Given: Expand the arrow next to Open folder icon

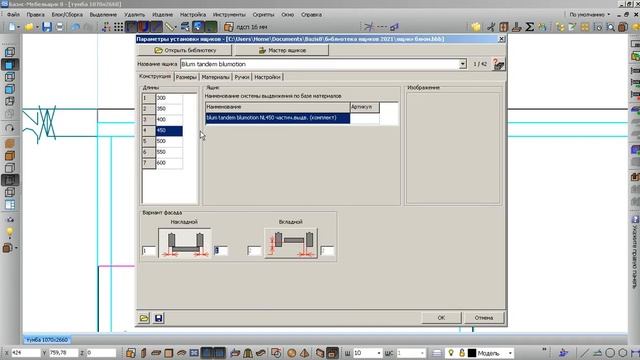Looking at the screenshot, I should coord(37,27).
